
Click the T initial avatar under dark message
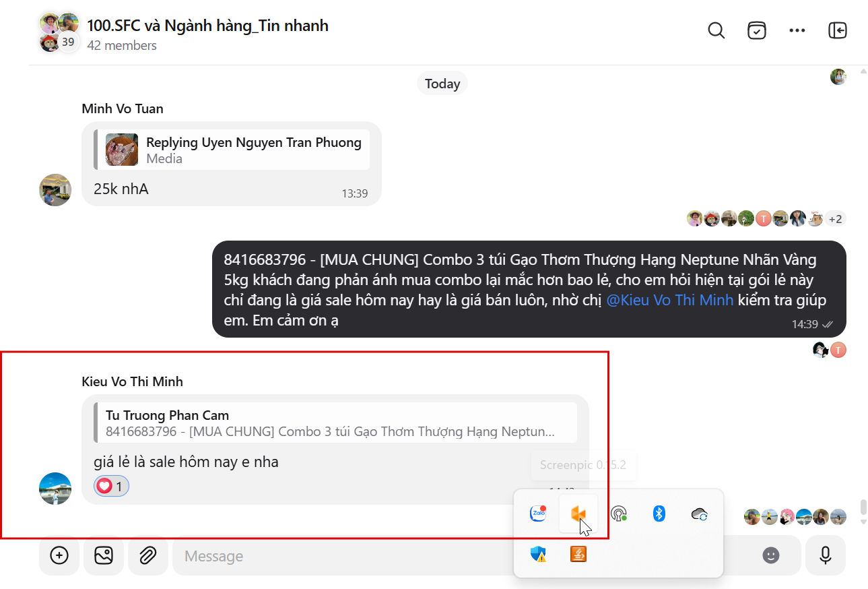coord(838,350)
